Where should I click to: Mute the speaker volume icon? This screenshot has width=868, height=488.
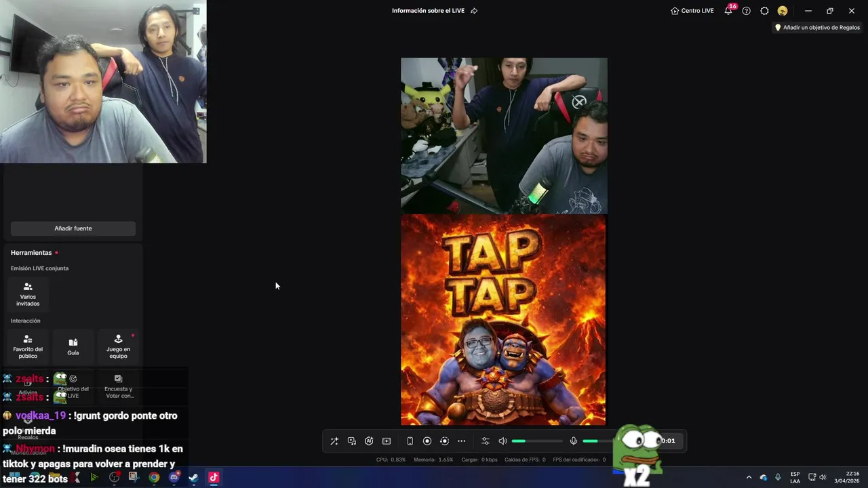click(x=502, y=441)
